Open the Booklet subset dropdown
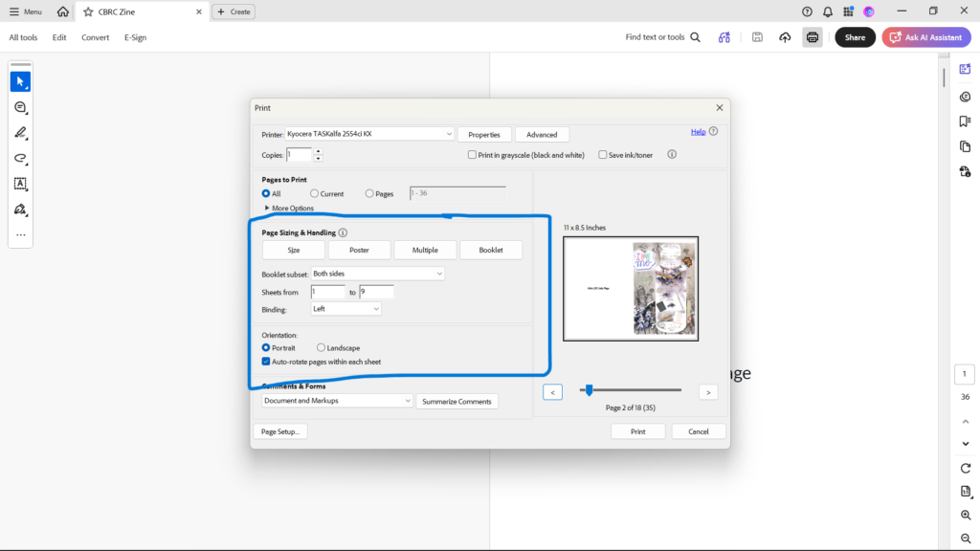This screenshot has width=980, height=551. [x=377, y=274]
